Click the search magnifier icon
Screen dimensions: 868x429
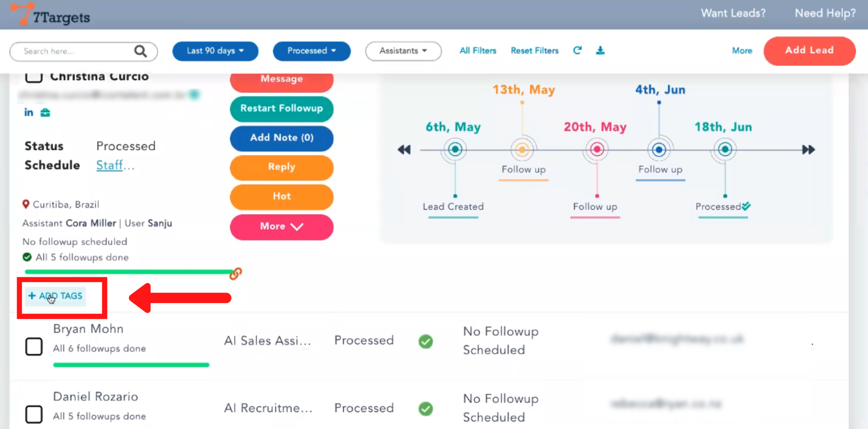[141, 51]
